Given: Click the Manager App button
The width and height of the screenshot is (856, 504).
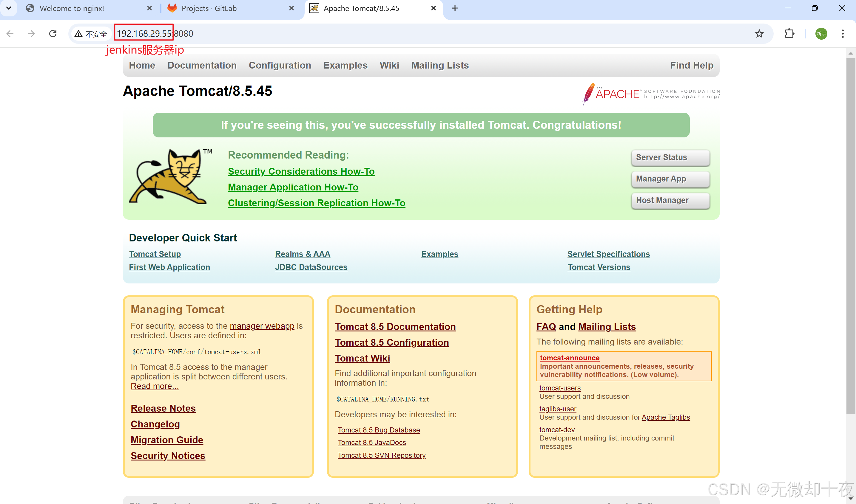Looking at the screenshot, I should 670,179.
